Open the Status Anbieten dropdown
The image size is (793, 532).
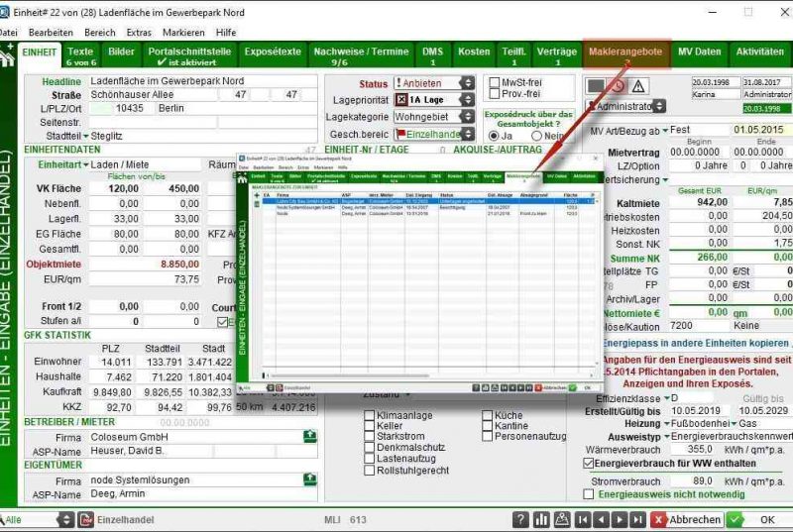[467, 83]
